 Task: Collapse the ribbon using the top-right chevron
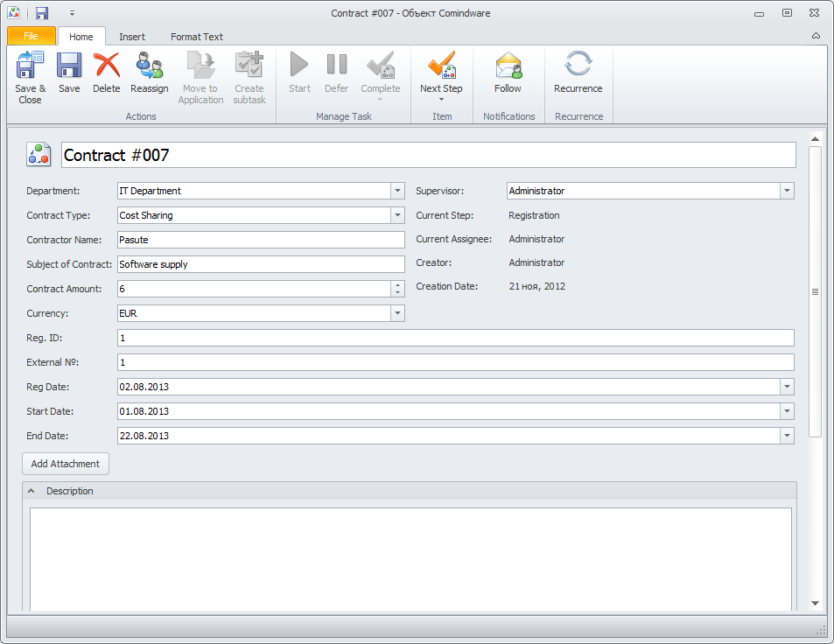click(816, 36)
